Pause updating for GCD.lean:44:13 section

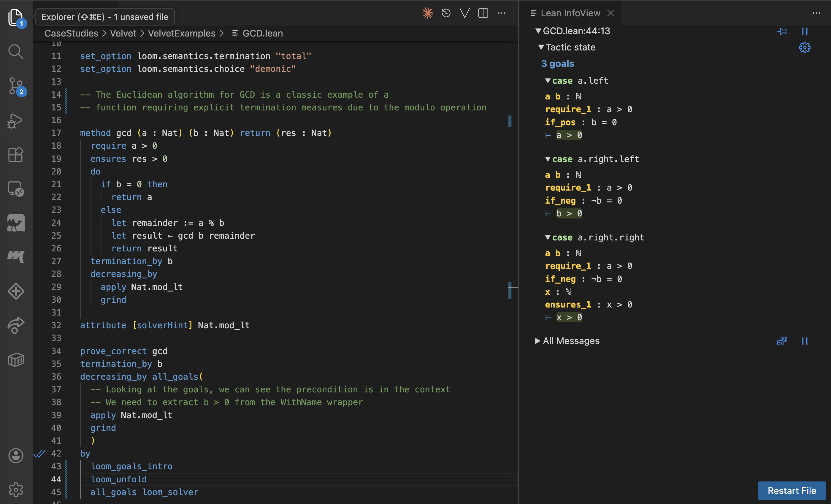click(x=805, y=31)
